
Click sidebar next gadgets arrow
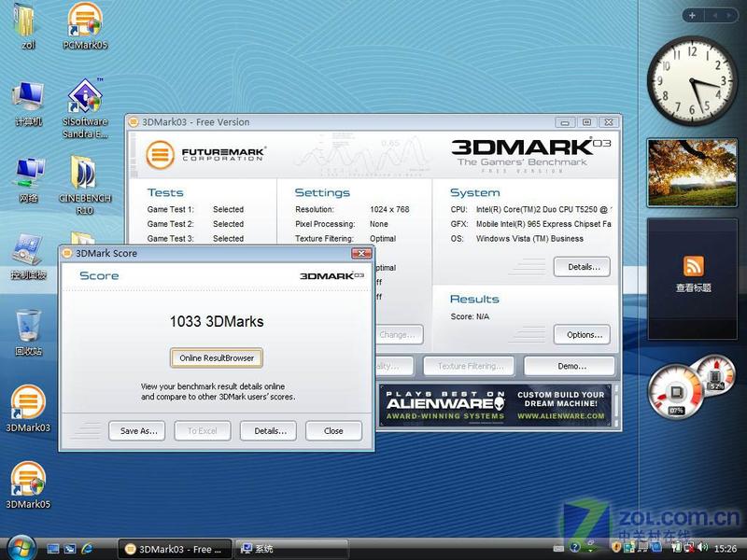(x=729, y=16)
